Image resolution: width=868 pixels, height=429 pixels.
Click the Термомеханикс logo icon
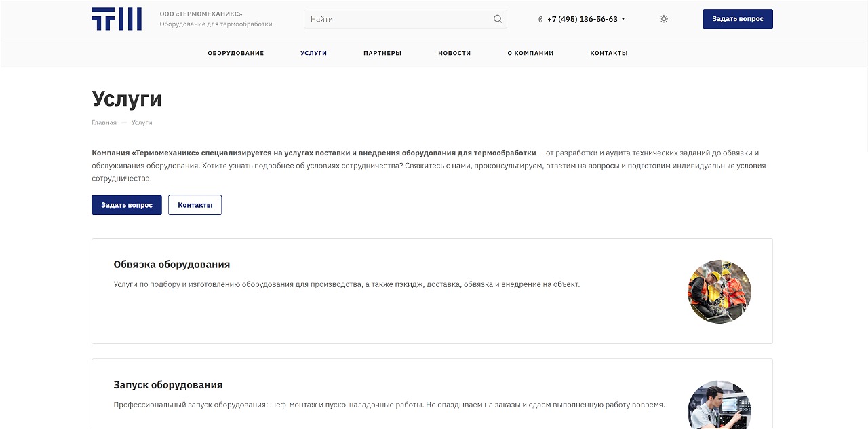117,19
